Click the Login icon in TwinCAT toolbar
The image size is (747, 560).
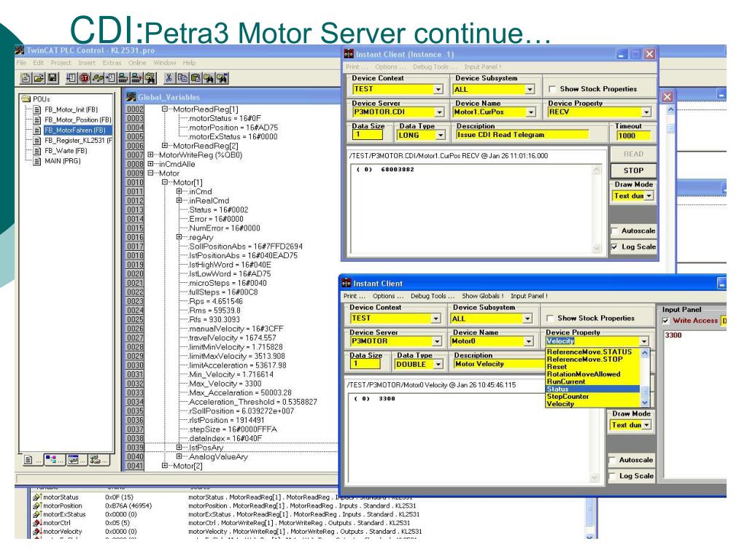coord(123,77)
